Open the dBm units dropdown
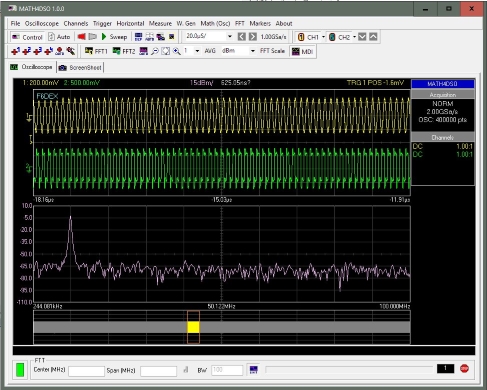The width and height of the screenshot is (487, 390). tap(253, 51)
